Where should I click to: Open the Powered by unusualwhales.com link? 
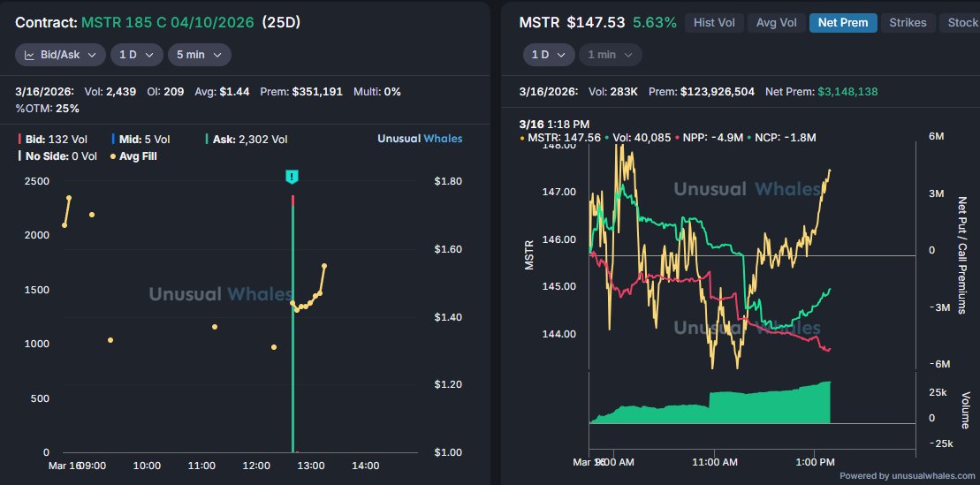pos(907,475)
